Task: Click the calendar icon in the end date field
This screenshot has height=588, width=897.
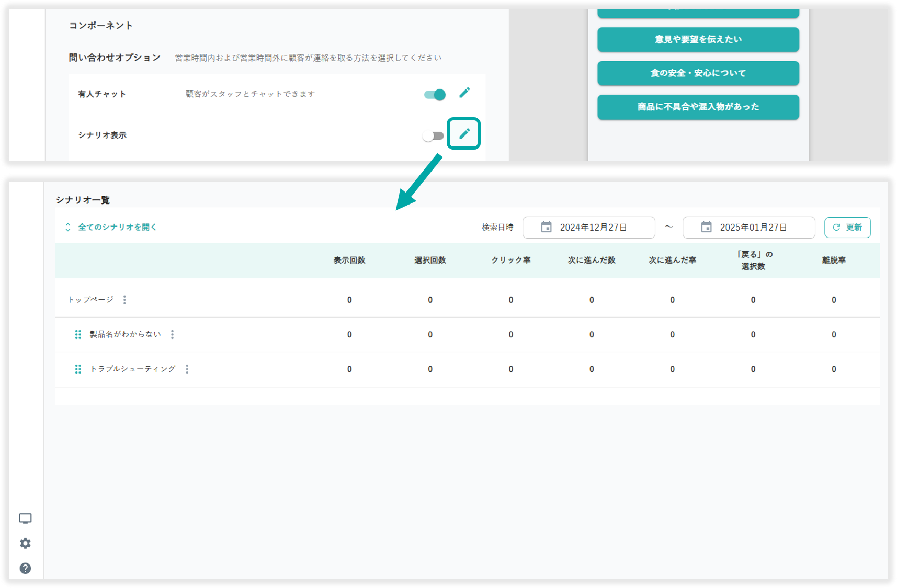Action: [706, 227]
